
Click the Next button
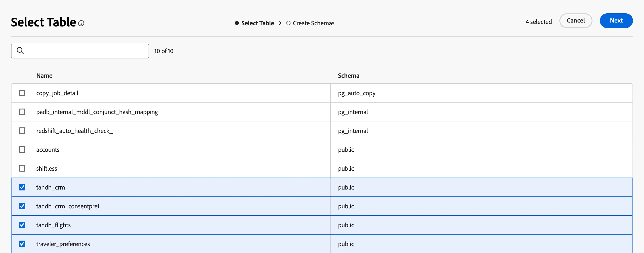point(616,21)
